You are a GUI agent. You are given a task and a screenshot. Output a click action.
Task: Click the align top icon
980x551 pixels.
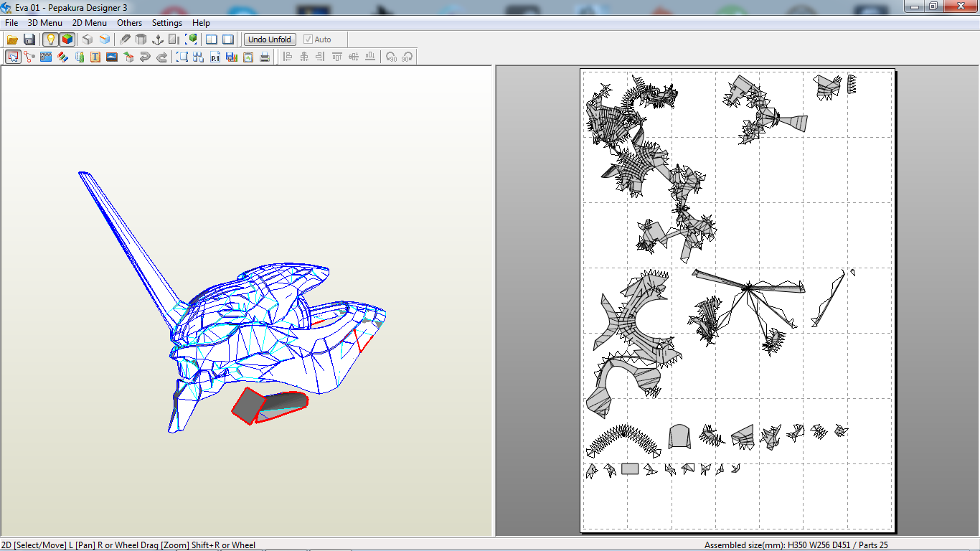point(337,57)
